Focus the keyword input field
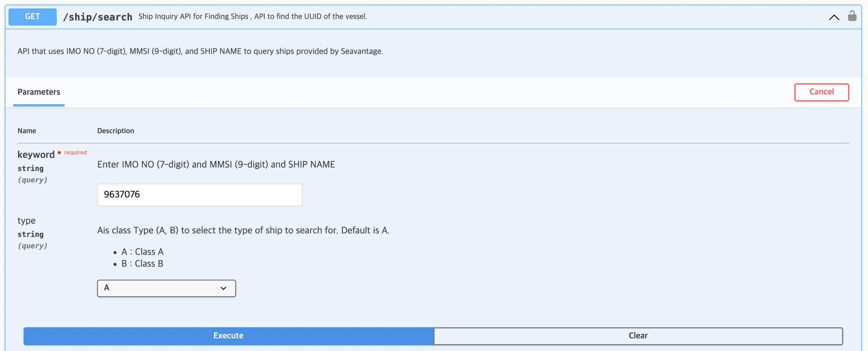This screenshot has height=351, width=868. (x=200, y=195)
